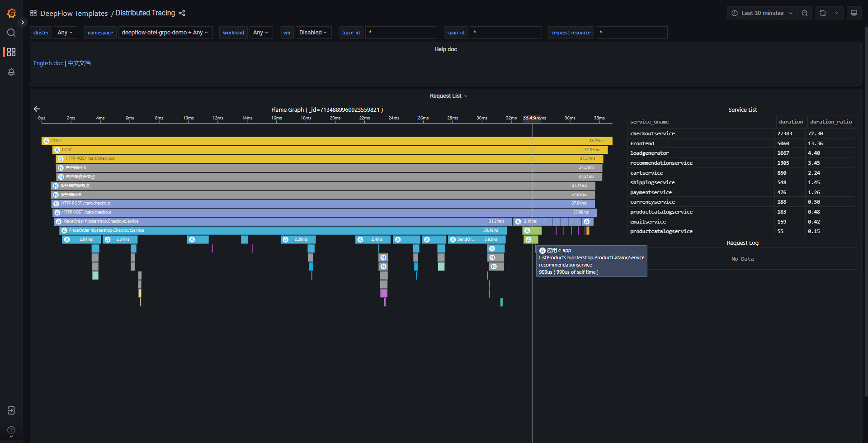868x443 pixels.
Task: Open the refresh interval dropdown arrow
Action: tap(836, 13)
